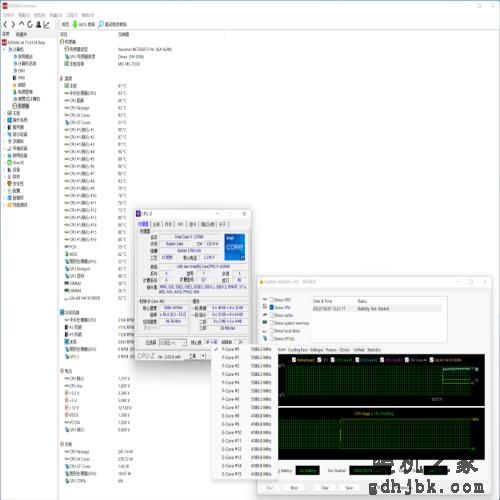The width and height of the screenshot is (500, 500).
Task: Click the line chart icon in AIDA64 toolbar
Action: 46,24
